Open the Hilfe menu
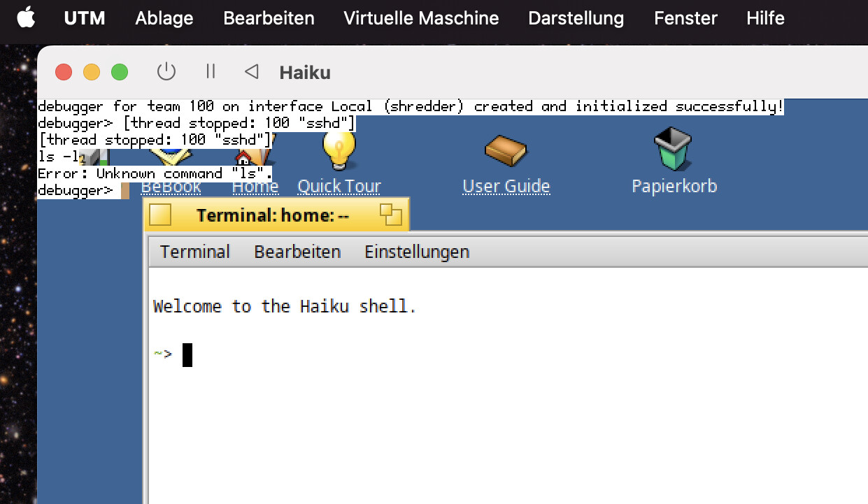This screenshot has width=868, height=504. tap(765, 18)
